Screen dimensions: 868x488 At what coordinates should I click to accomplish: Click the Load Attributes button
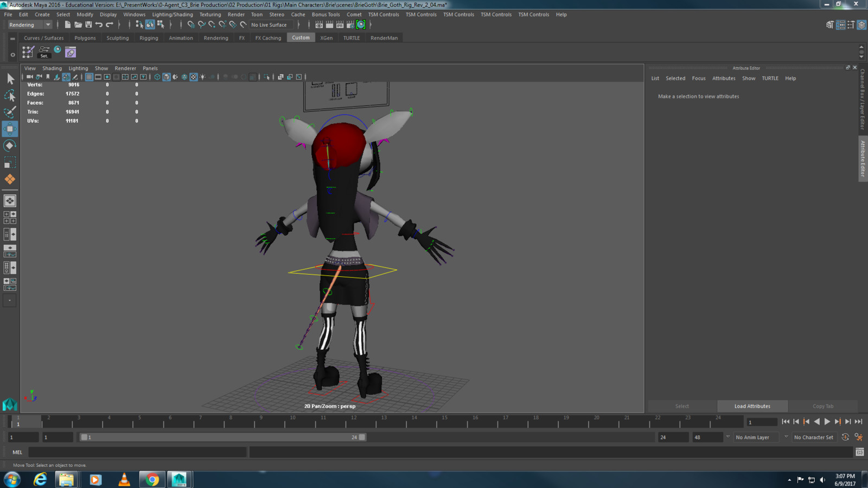(752, 406)
